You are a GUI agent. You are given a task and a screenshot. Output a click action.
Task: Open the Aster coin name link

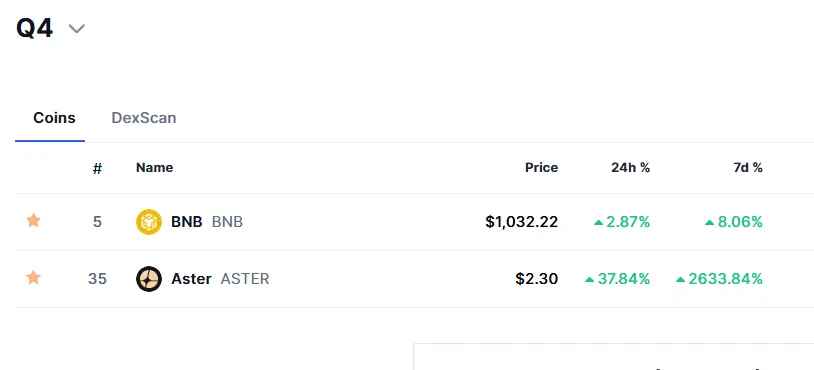coord(191,279)
